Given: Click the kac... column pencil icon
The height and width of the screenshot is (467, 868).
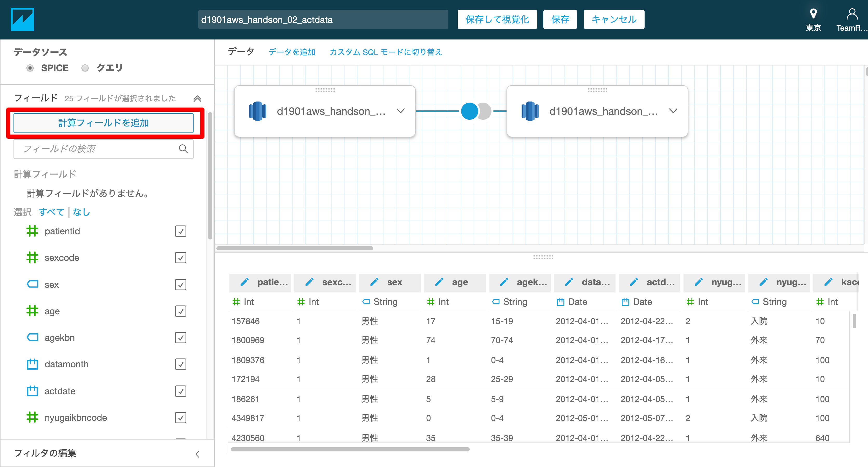Looking at the screenshot, I should tap(829, 282).
